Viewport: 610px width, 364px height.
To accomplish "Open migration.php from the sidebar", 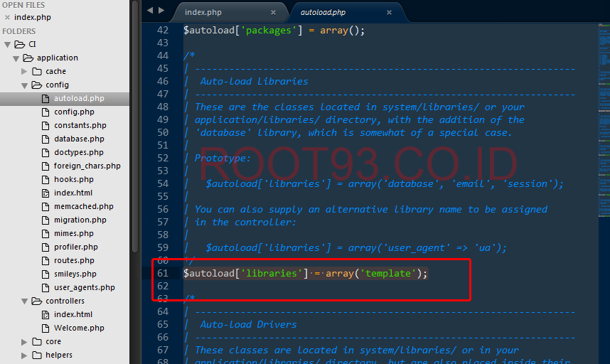I will point(80,220).
